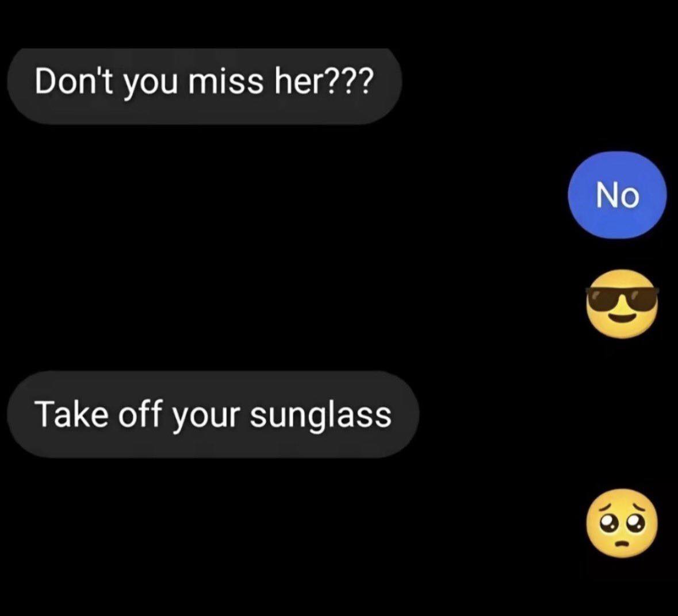Click the dark sunglasses on the cool emoji
This screenshot has height=616, width=678.
[x=622, y=298]
